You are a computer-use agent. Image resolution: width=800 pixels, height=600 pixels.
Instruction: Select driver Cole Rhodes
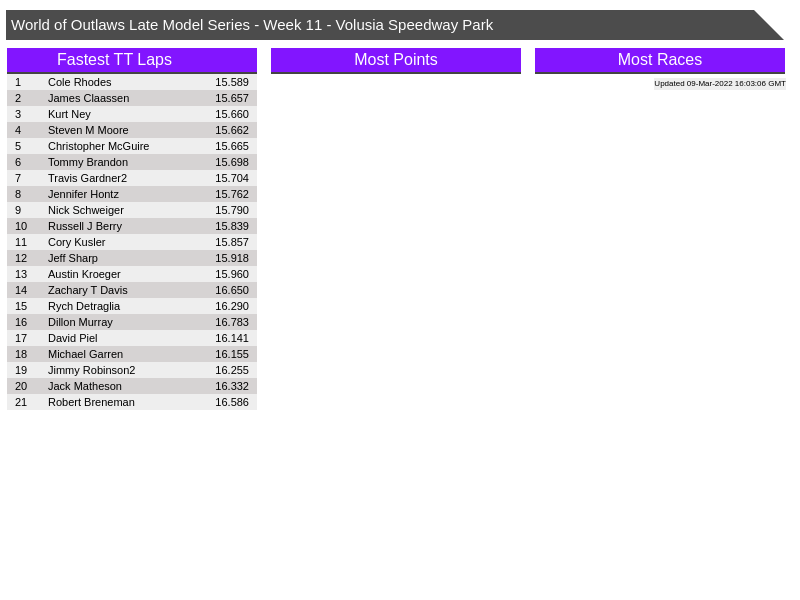79,82
